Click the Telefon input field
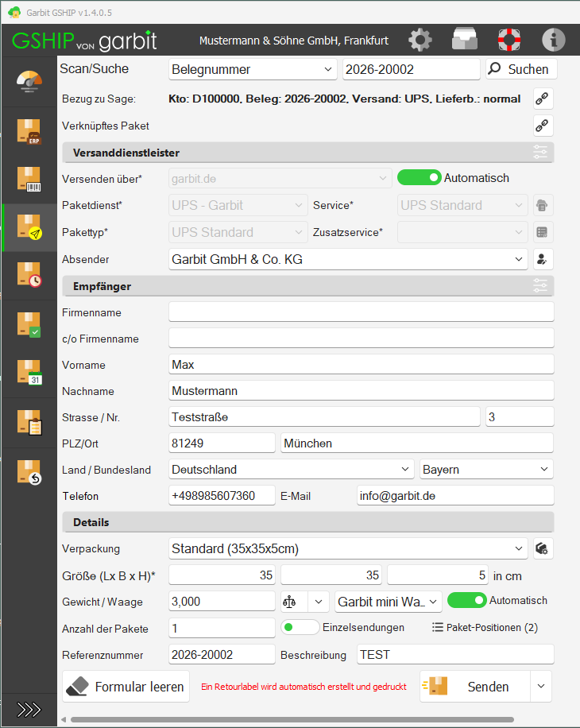580x728 pixels. (x=222, y=495)
